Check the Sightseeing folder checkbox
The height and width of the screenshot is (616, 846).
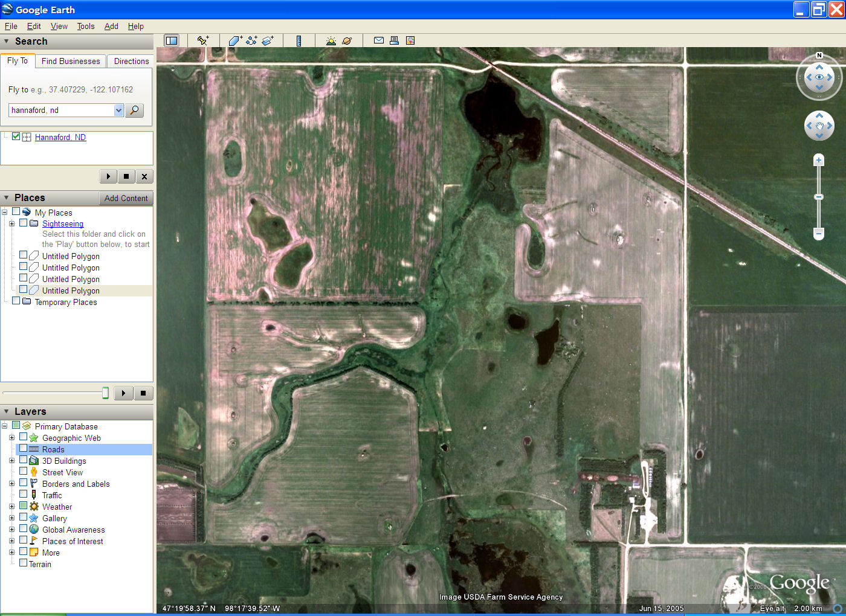(24, 223)
